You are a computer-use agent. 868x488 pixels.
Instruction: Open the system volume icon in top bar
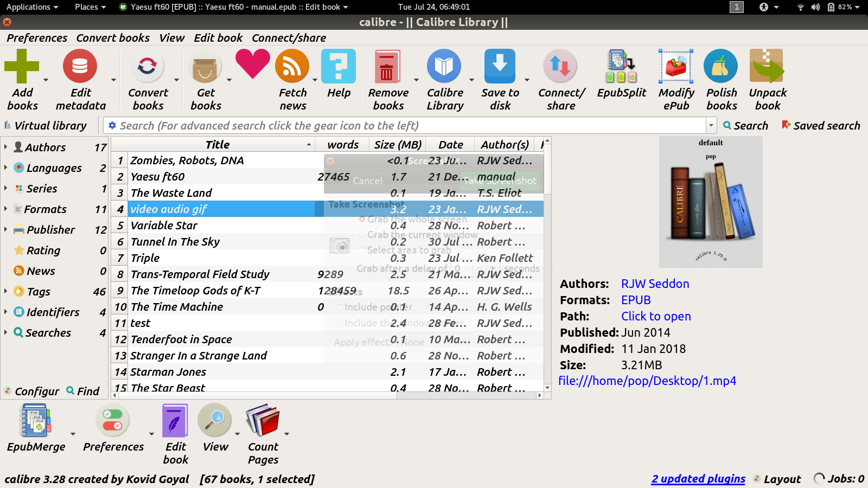click(815, 7)
